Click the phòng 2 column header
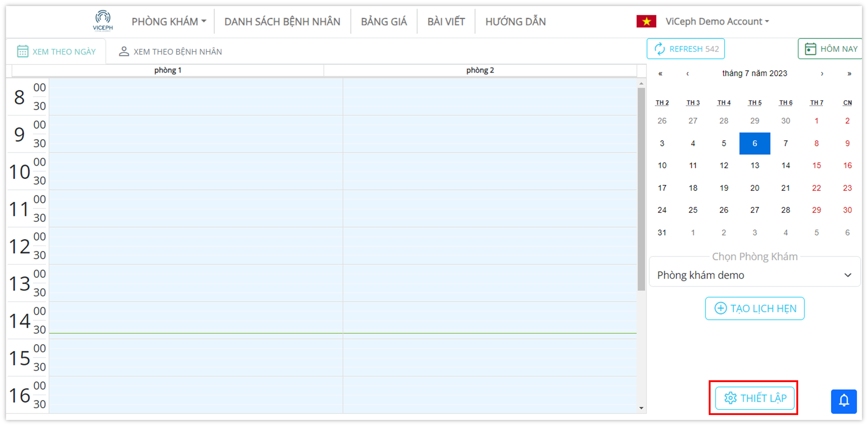Image resolution: width=868 pixels, height=426 pixels. [480, 70]
